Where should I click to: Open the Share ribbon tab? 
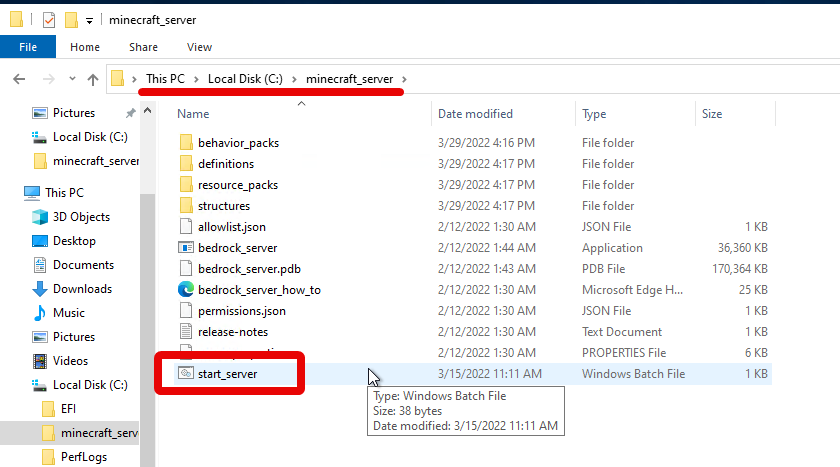[x=143, y=47]
